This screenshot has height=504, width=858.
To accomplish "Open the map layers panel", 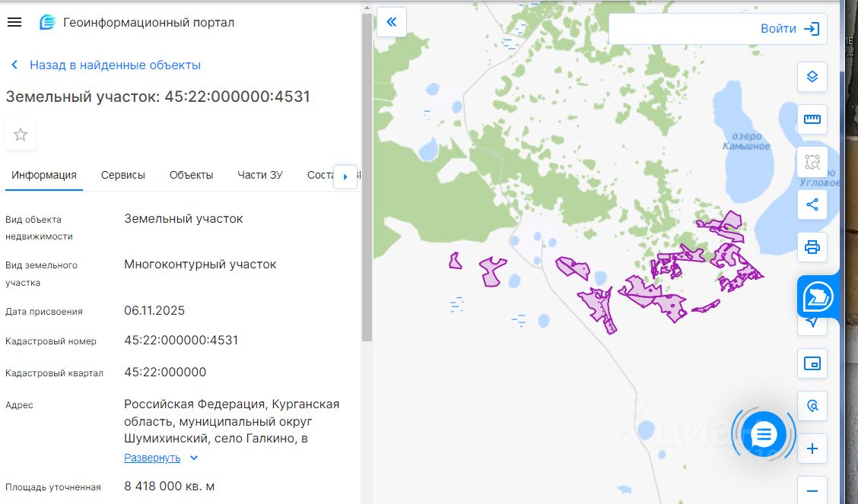I will [812, 76].
